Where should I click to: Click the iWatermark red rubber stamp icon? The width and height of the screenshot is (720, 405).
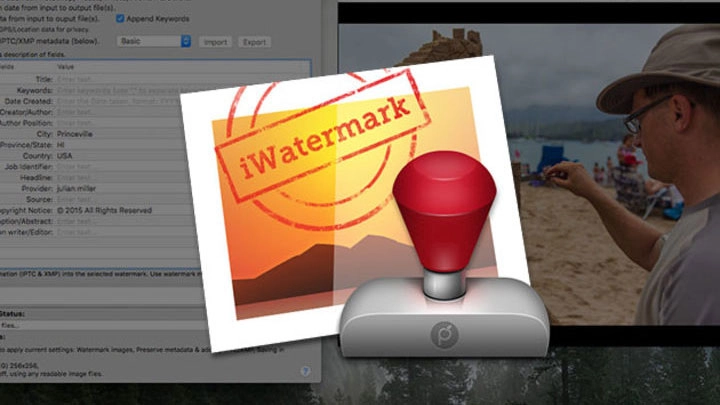[444, 253]
